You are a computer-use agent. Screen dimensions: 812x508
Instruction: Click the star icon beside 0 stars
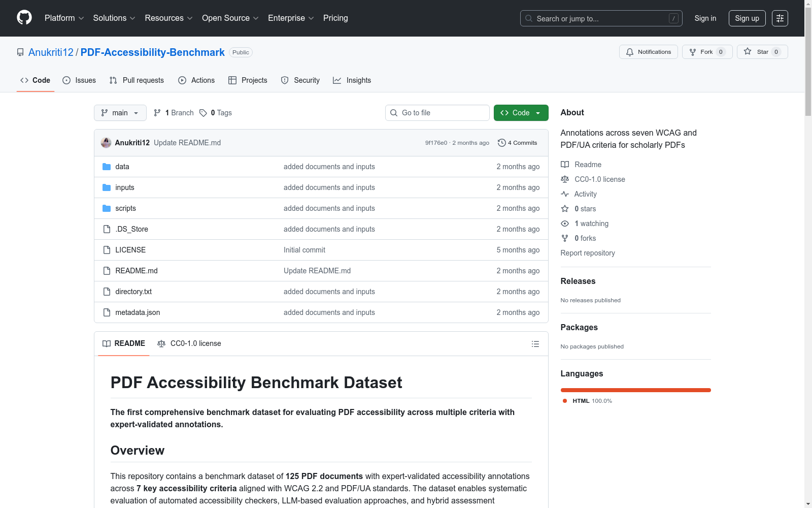pyautogui.click(x=565, y=209)
